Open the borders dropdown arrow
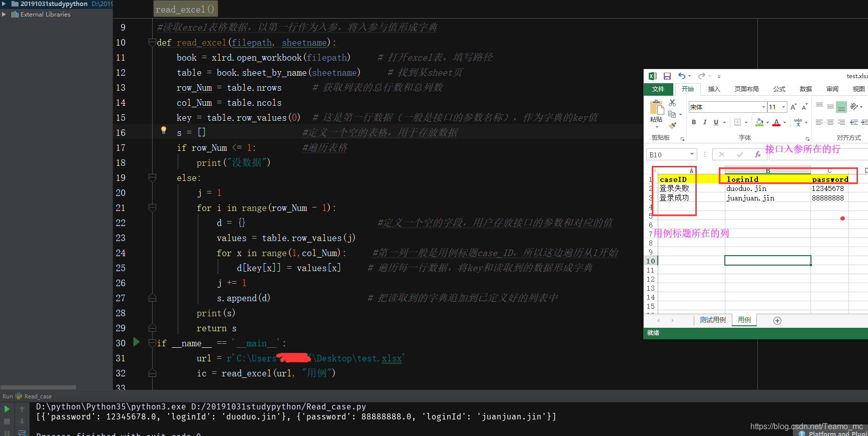The image size is (868, 436). pyautogui.click(x=746, y=123)
